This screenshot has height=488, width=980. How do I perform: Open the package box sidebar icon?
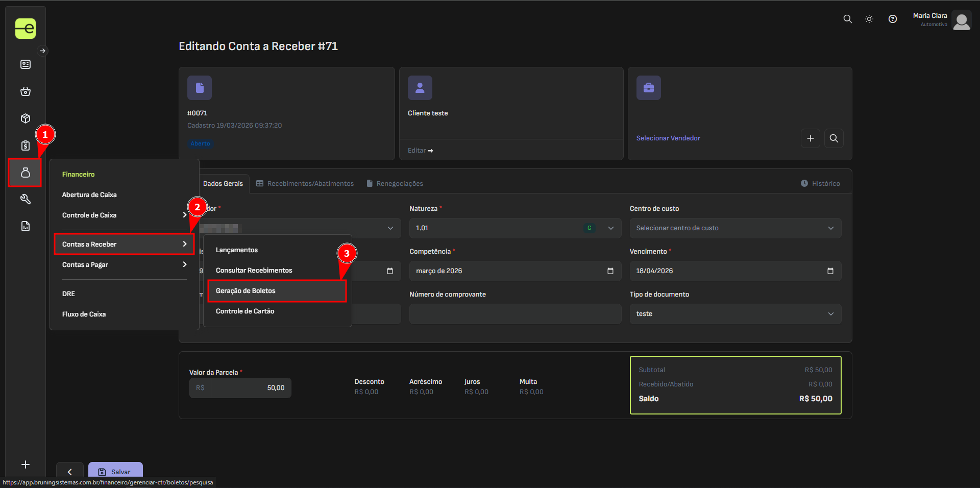(25, 118)
